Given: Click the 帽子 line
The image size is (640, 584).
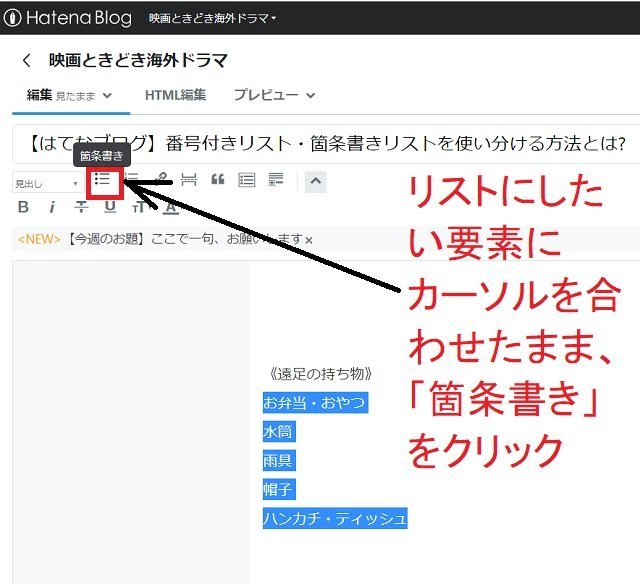Looking at the screenshot, I should (279, 489).
